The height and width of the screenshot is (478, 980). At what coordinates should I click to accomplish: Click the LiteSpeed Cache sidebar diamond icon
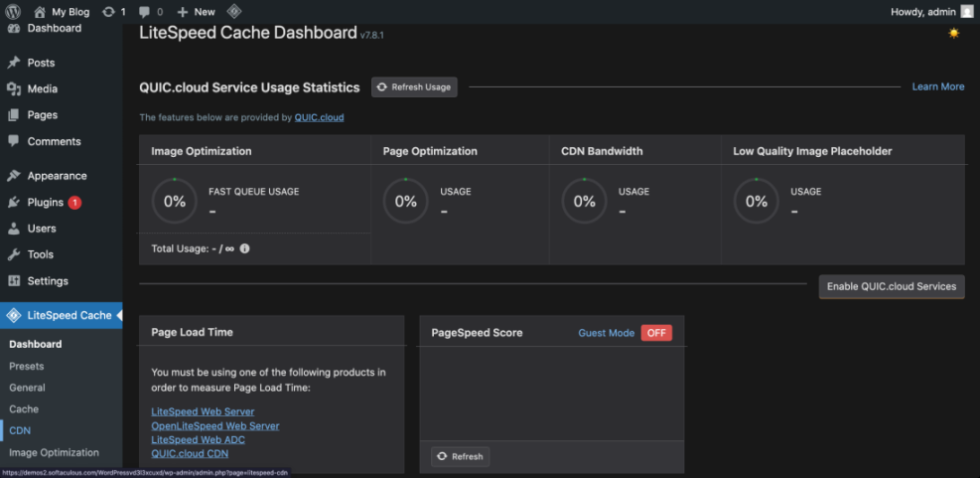click(x=14, y=315)
